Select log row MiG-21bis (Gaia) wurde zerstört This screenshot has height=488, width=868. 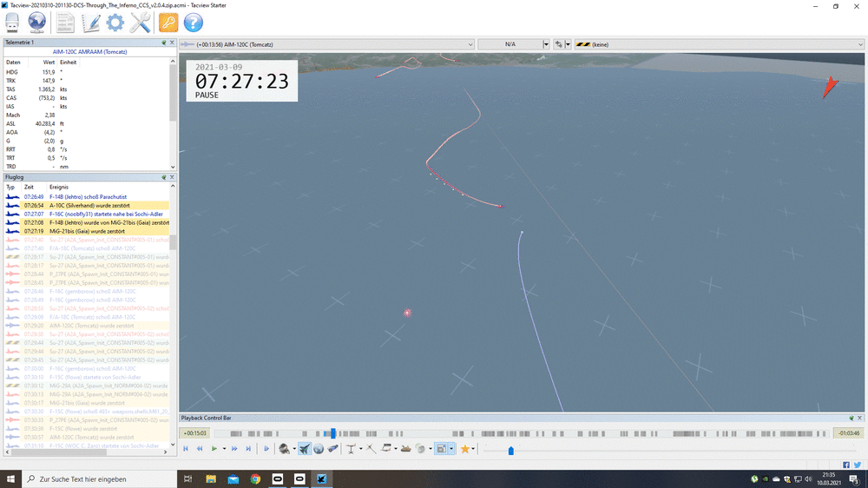click(x=86, y=231)
